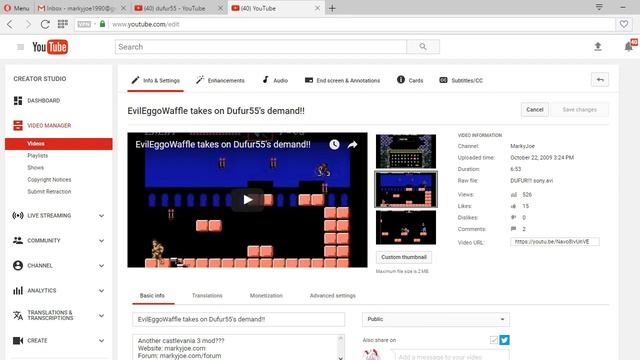Image resolution: width=640 pixels, height=360 pixels.
Task: Go to YouTube home via logo
Action: click(50, 47)
